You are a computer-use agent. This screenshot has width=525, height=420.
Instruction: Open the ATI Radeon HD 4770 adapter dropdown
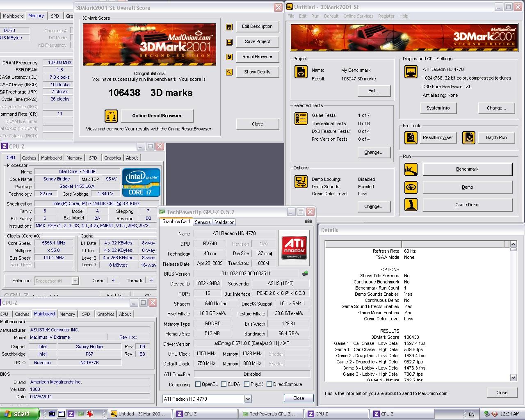click(x=248, y=399)
